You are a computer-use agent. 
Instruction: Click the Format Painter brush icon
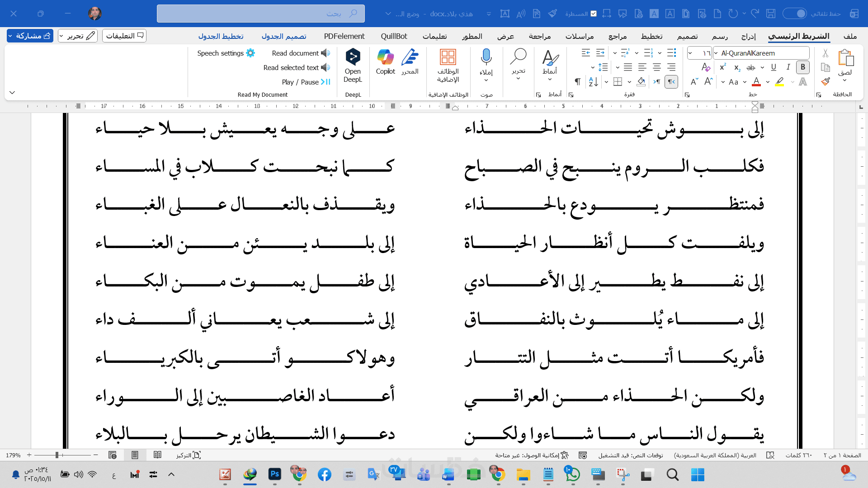(x=826, y=82)
